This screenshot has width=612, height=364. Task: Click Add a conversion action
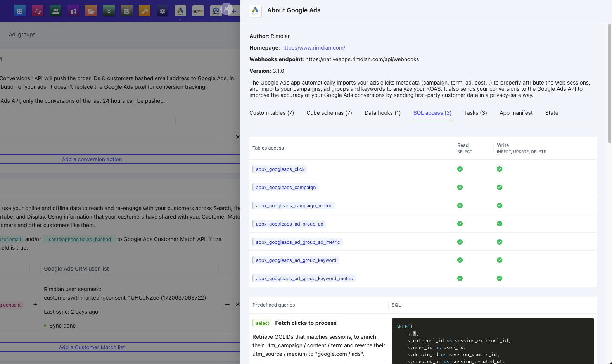92,159
